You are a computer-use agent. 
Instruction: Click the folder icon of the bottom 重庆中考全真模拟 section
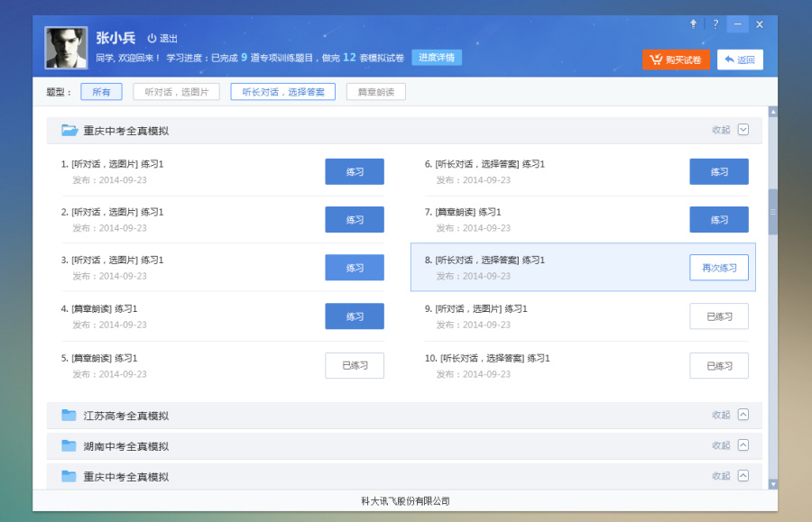pyautogui.click(x=69, y=476)
